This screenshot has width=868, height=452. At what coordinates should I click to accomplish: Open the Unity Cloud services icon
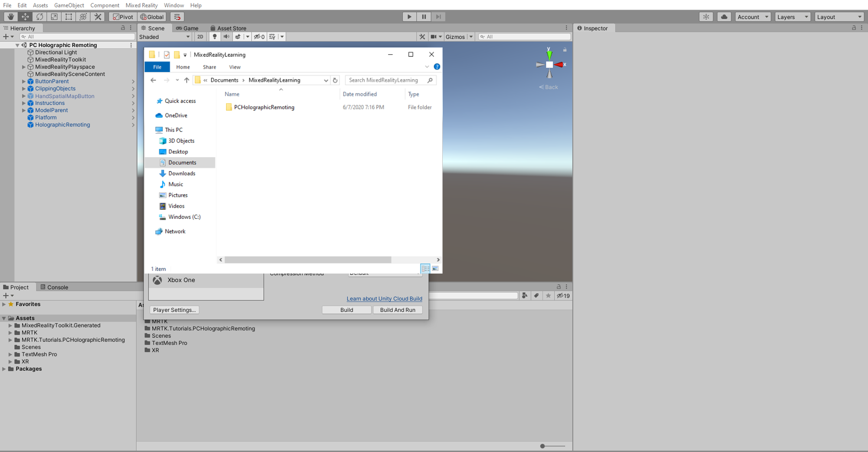tap(724, 16)
